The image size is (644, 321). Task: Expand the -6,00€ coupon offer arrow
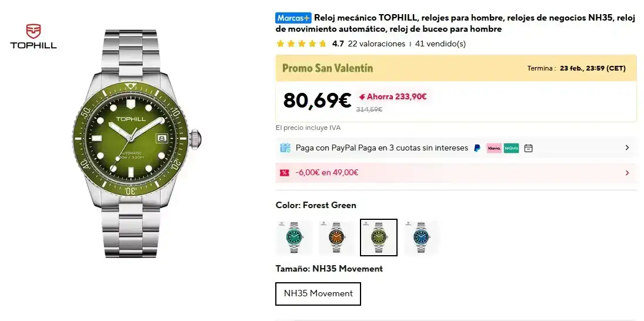tap(627, 173)
